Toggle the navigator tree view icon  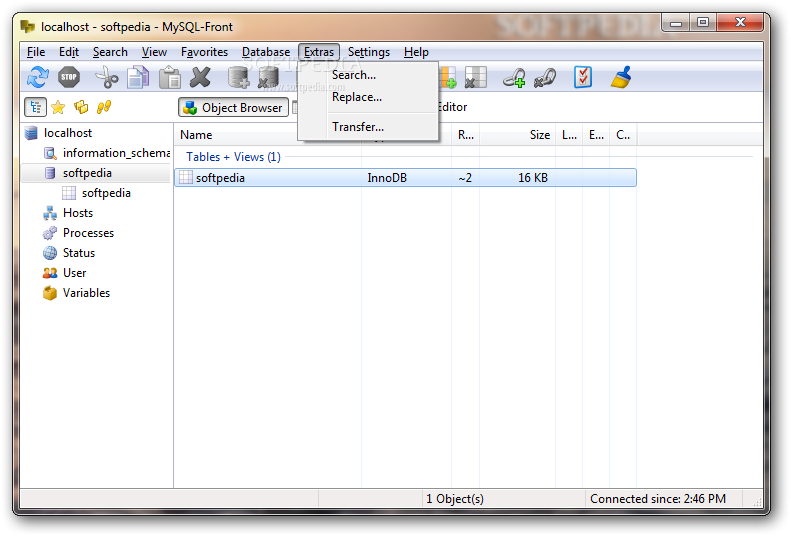click(36, 107)
